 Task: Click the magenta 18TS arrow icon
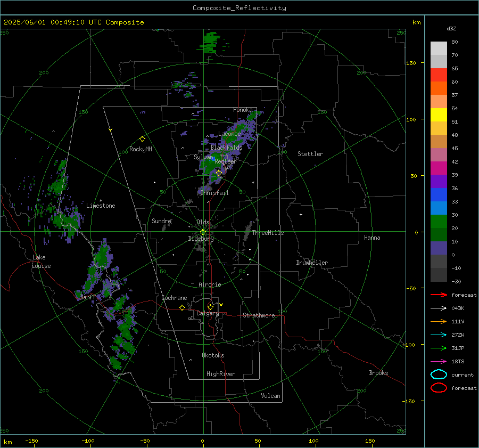pyautogui.click(x=439, y=362)
